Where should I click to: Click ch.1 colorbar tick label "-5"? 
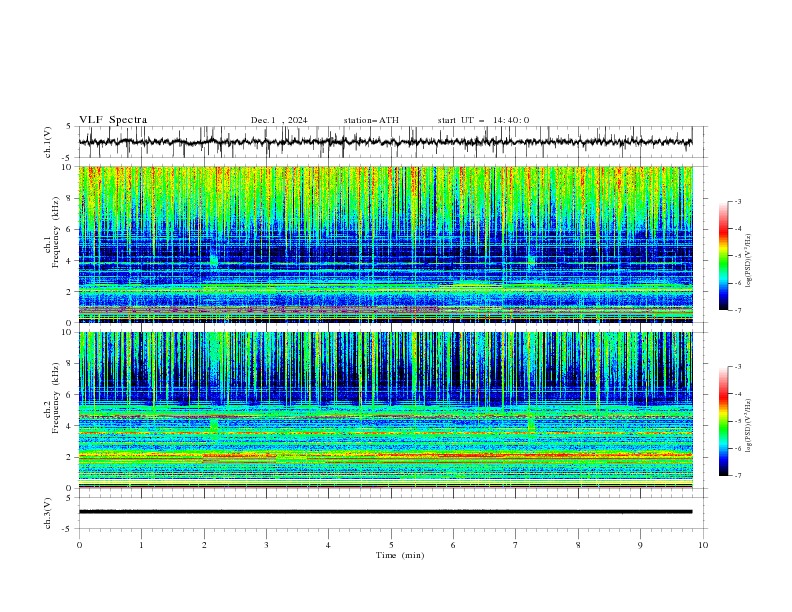(x=738, y=256)
